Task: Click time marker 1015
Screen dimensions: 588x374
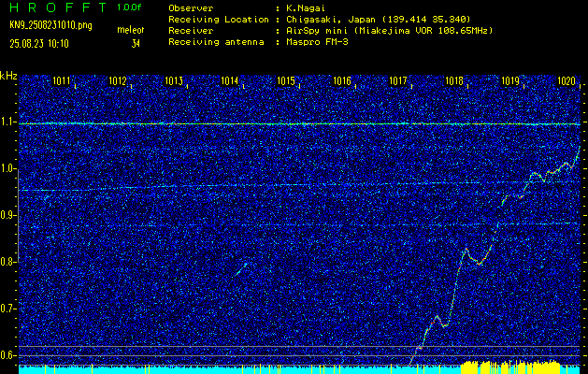Action: (x=286, y=80)
